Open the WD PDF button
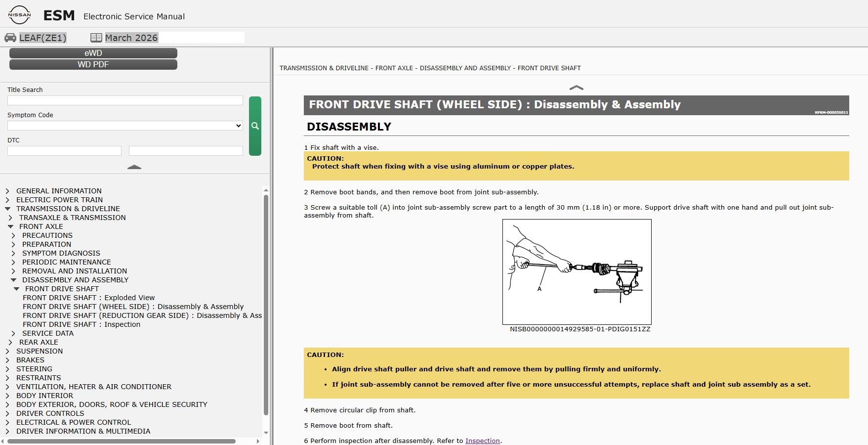 pos(93,64)
